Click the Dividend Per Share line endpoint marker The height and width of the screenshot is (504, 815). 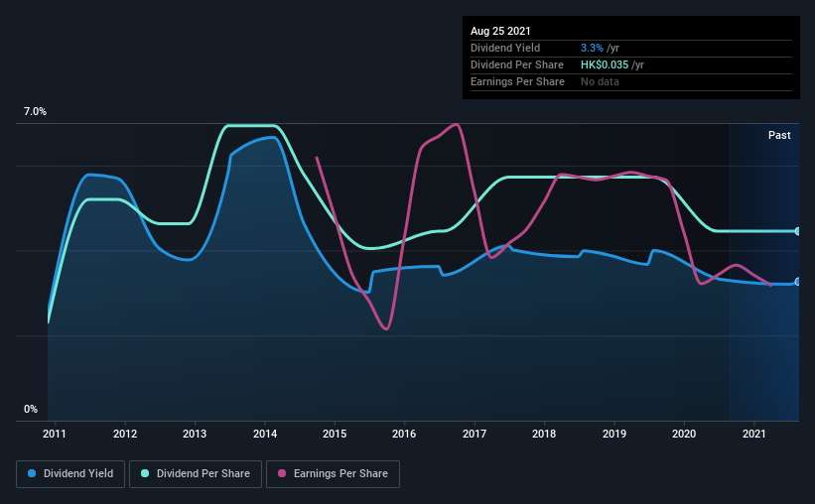click(x=797, y=231)
